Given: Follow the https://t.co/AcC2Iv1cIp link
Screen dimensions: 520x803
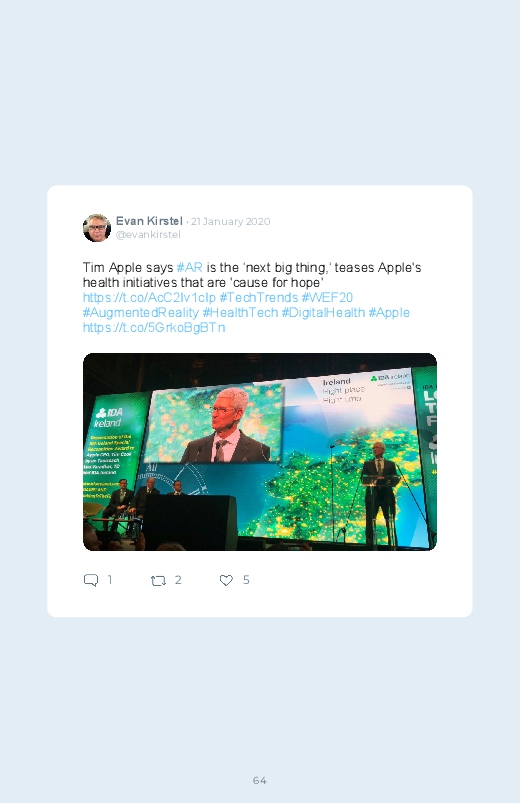Looking at the screenshot, I should [149, 298].
